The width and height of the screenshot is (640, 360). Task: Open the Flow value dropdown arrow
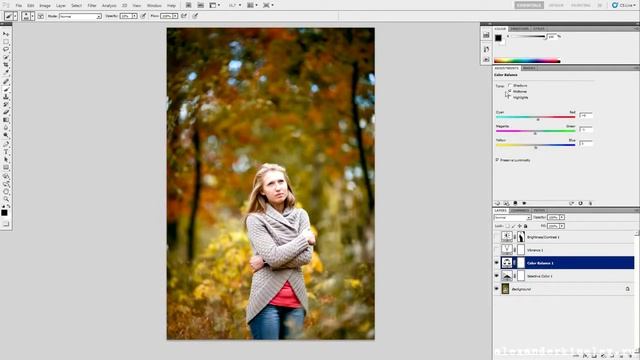pos(175,16)
